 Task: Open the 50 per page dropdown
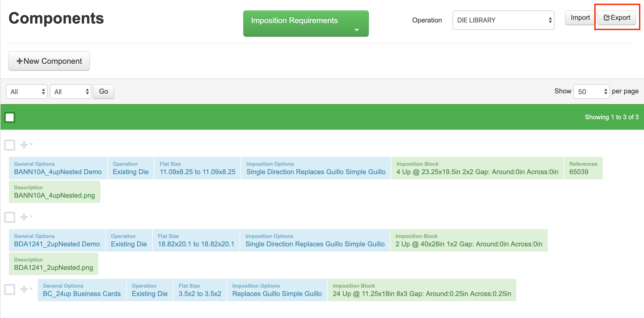point(591,92)
